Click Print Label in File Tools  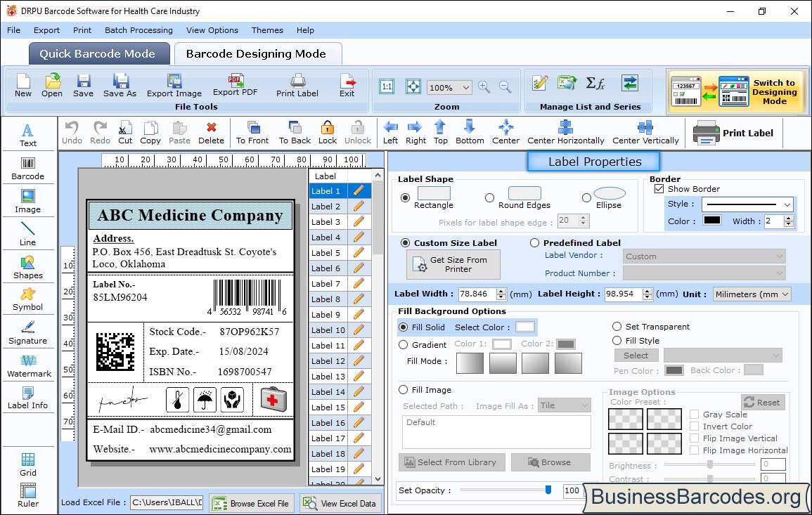(297, 86)
